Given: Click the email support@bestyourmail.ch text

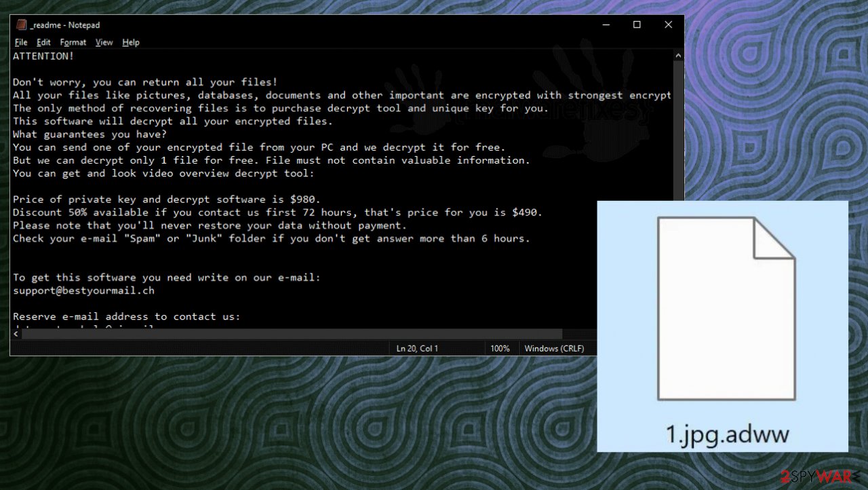Looking at the screenshot, I should 83,290.
